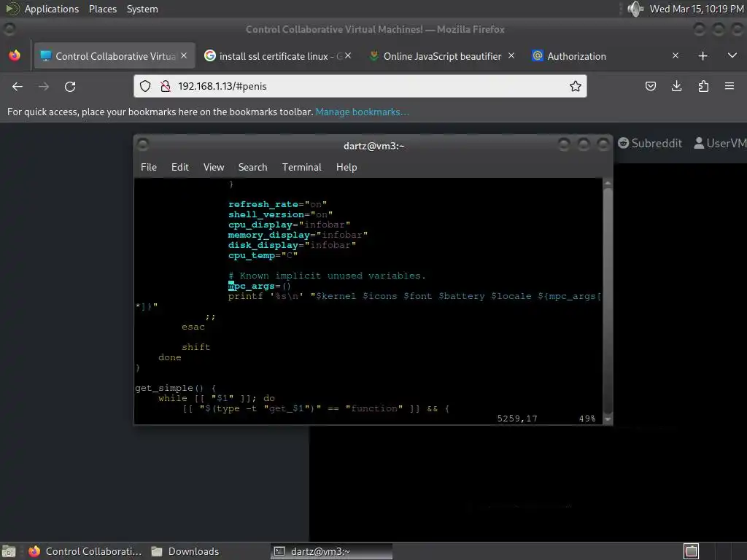Open the terminal Search menu

point(252,167)
